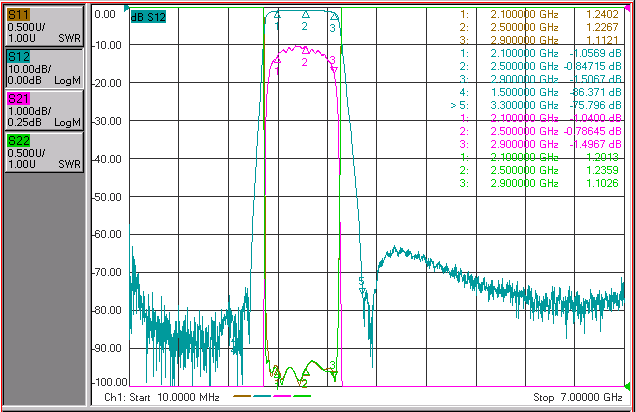Click marker 5 on S12 stopband notch

coord(362,290)
